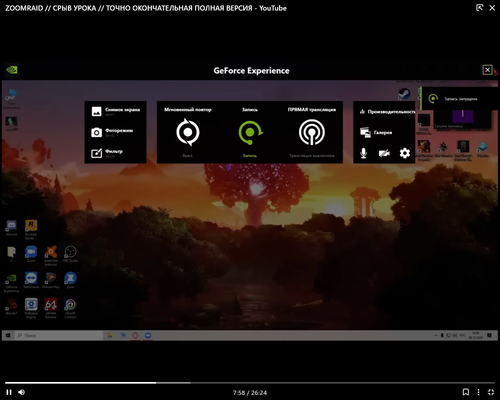500x400 pixels.
Task: Click the Zoom icon on the taskbar
Action: coord(148,335)
